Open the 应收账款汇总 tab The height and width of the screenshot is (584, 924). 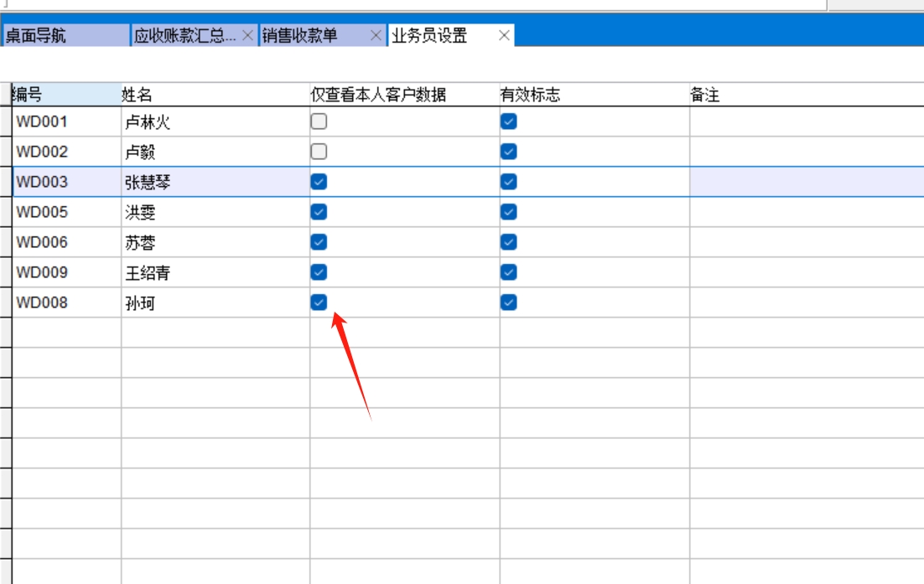185,35
